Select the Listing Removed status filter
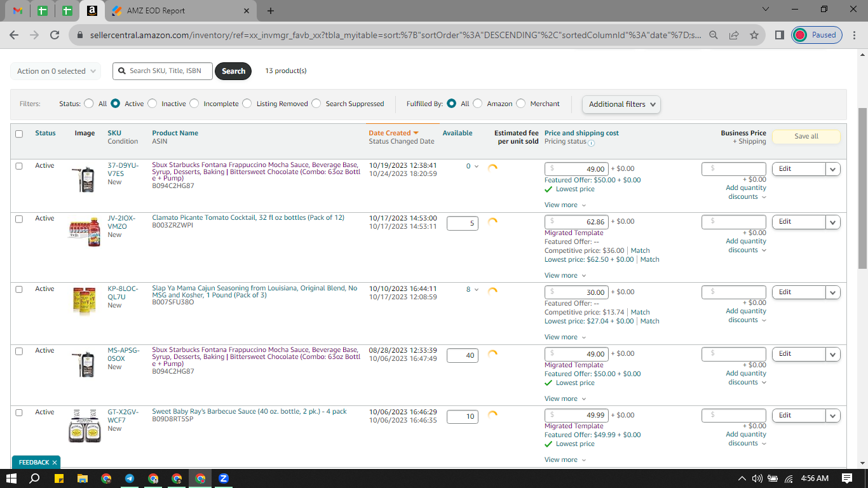The image size is (868, 488). pyautogui.click(x=247, y=104)
